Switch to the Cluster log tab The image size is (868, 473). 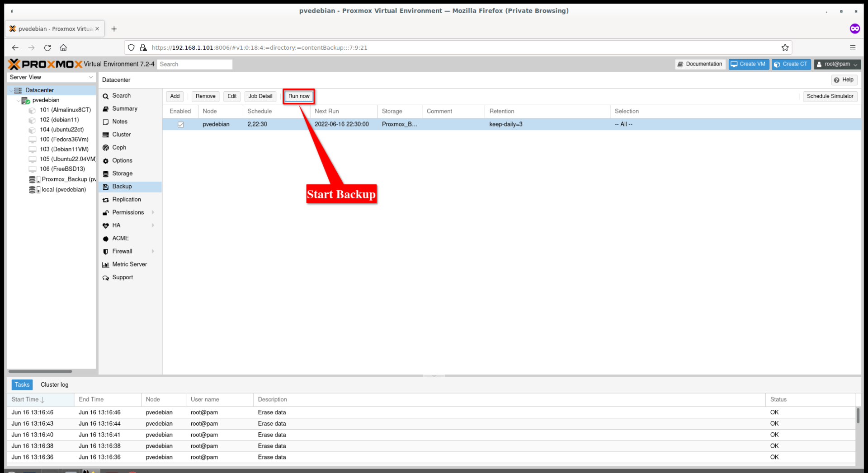54,384
